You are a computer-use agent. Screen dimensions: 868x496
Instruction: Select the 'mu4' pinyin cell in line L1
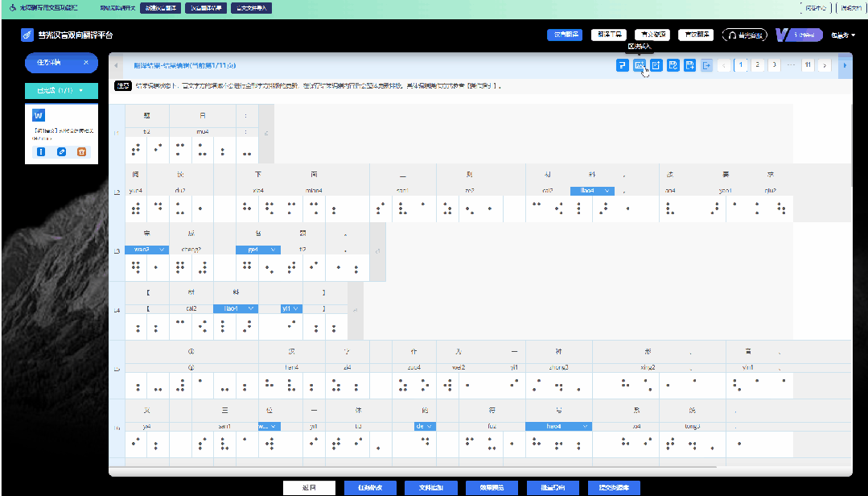(x=203, y=132)
